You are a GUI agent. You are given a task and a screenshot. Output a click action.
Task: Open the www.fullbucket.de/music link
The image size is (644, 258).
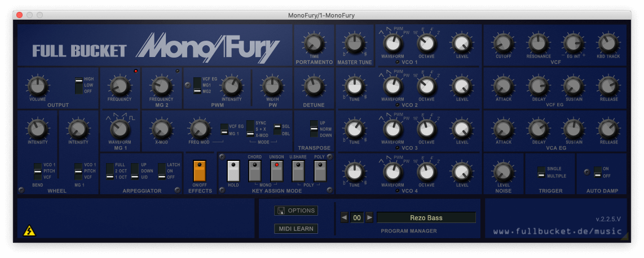point(557,231)
